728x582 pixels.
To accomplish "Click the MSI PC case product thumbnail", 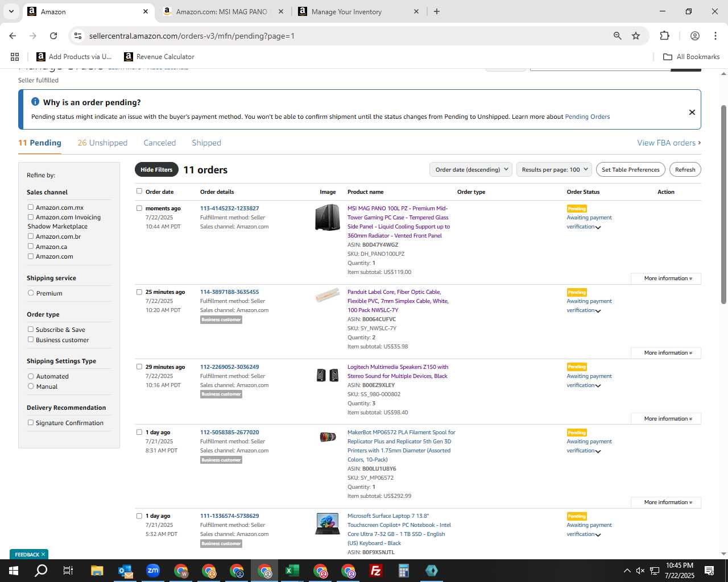I will (x=328, y=217).
